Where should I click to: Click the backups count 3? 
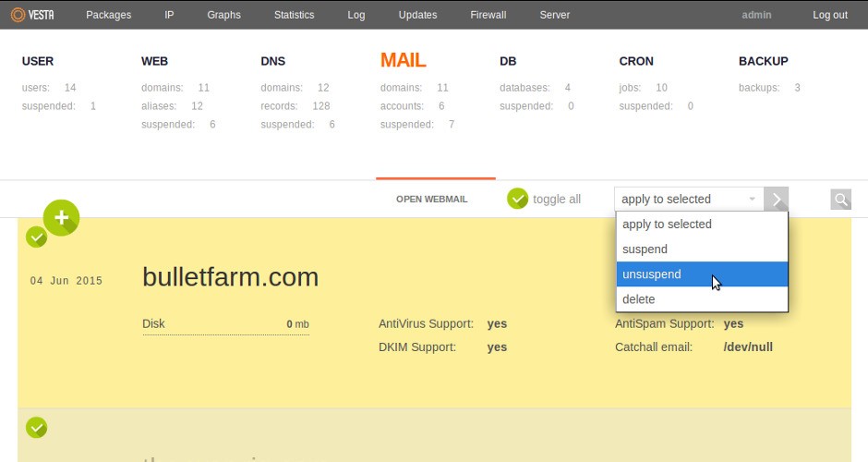coord(797,88)
